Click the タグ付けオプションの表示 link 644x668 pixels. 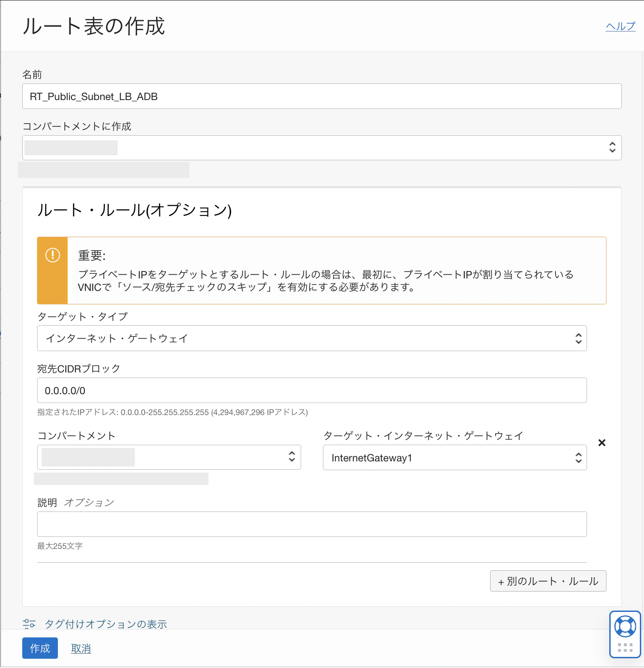tap(106, 624)
